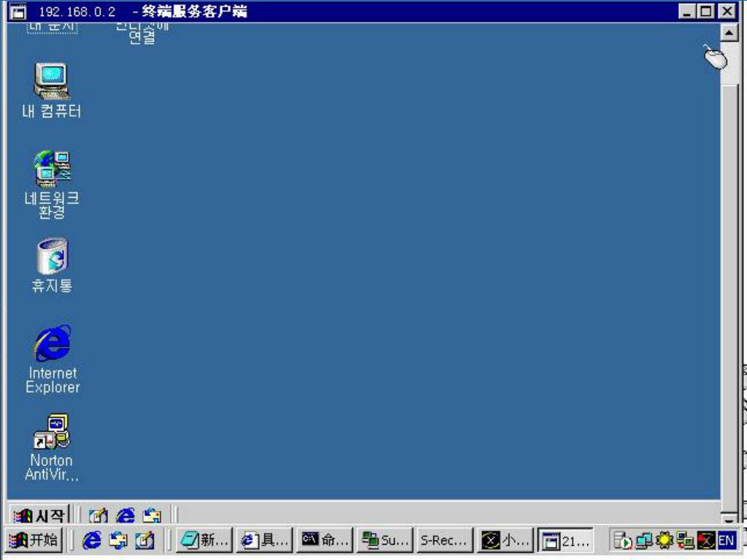Click the yellow gear tray icon
This screenshot has width=747, height=560.
pos(664,540)
